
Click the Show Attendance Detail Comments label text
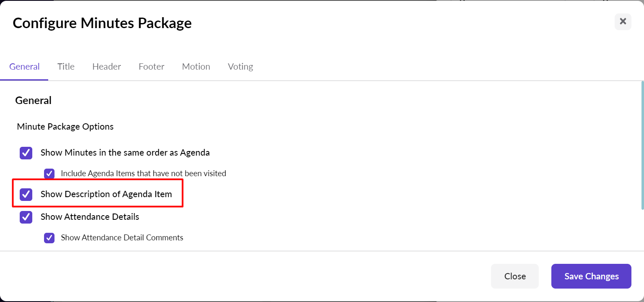pyautogui.click(x=122, y=238)
